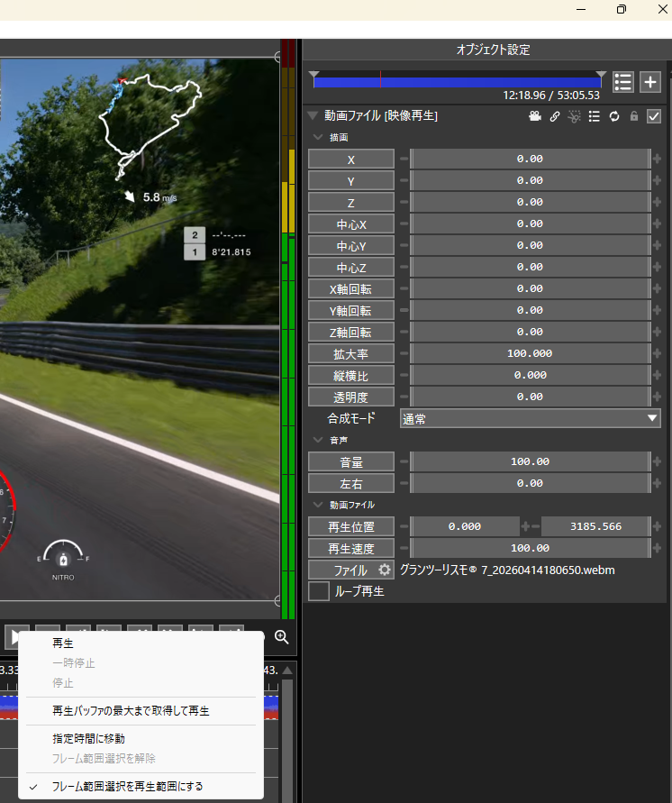This screenshot has width=672, height=803.
Task: Click the zoom magnifier icon below preview
Action: 281,636
